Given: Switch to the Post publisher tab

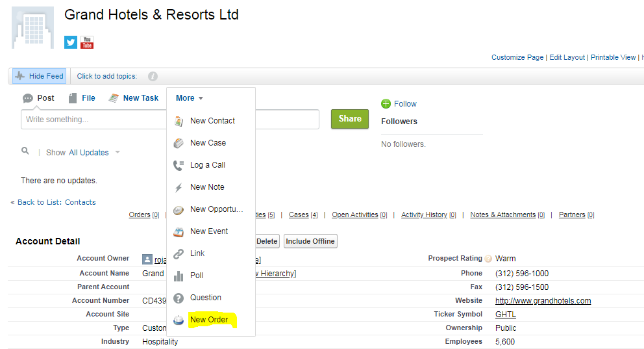Looking at the screenshot, I should coord(38,98).
